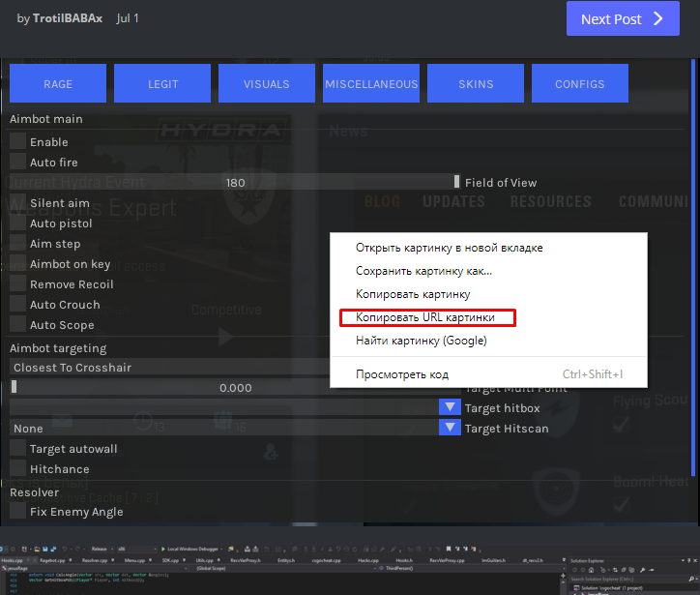Toggle Remove Recoil checkbox
Viewport: 700px width, 595px height.
tap(17, 283)
